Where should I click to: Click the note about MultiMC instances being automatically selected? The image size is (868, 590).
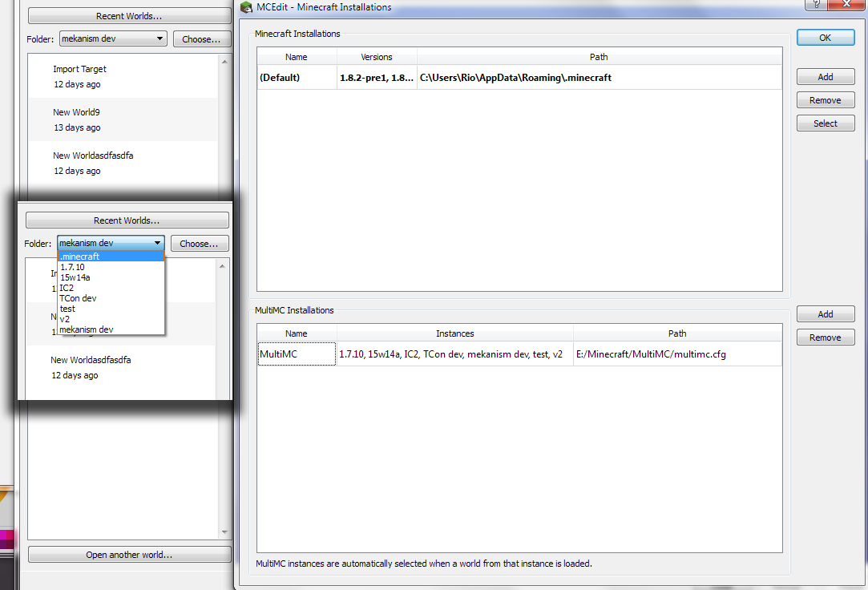[x=423, y=564]
